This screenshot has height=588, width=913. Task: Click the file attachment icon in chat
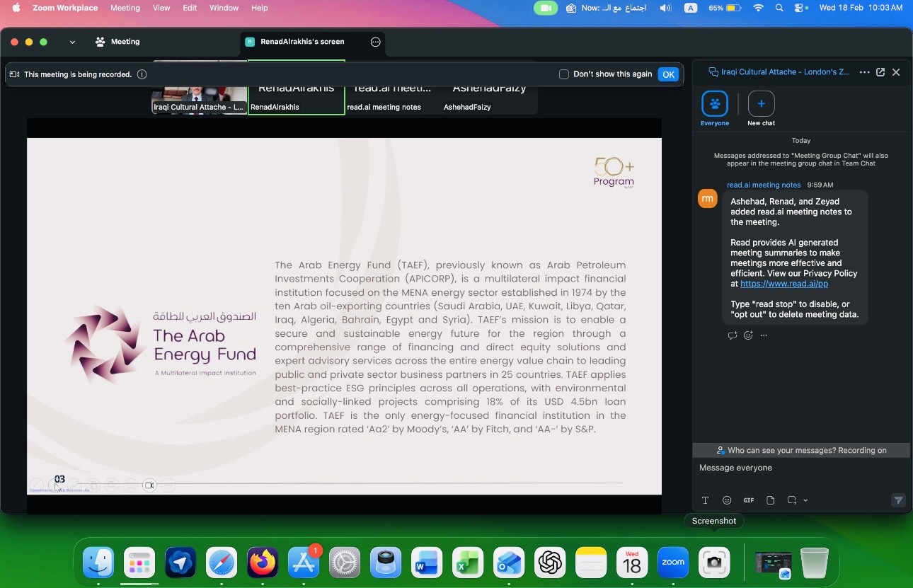(771, 500)
